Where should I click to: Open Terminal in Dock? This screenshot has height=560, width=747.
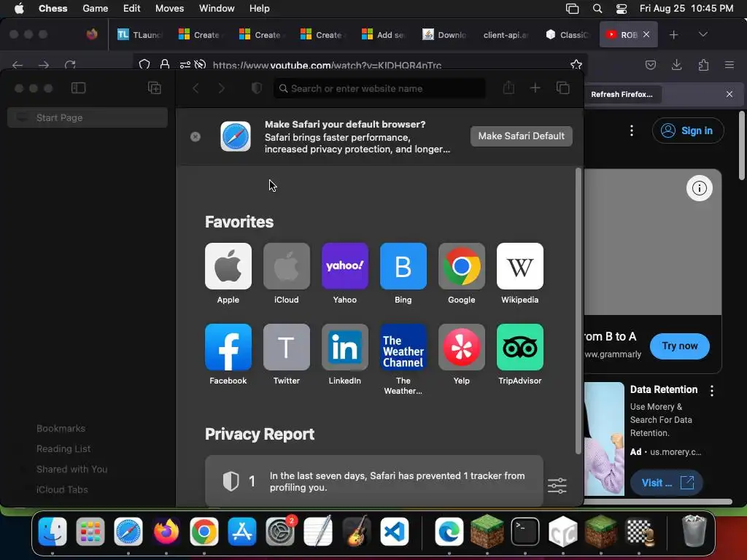click(525, 532)
